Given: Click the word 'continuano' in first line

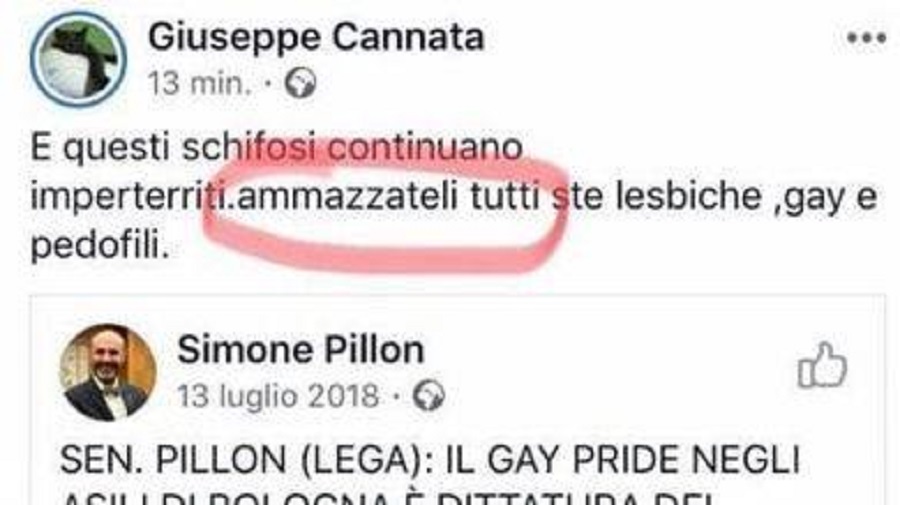Looking at the screenshot, I should (425, 147).
